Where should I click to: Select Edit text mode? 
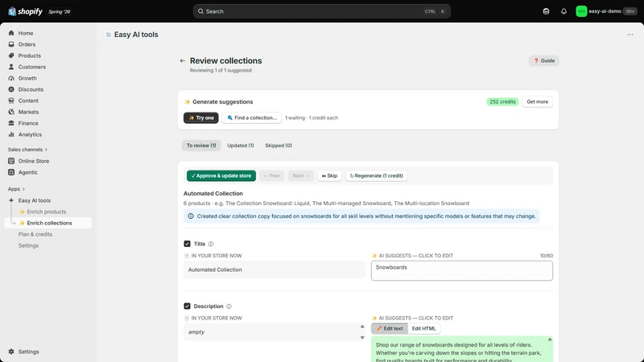(x=390, y=328)
